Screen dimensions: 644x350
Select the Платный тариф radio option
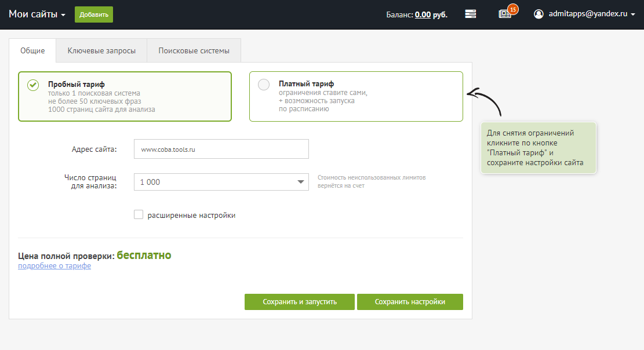point(264,85)
